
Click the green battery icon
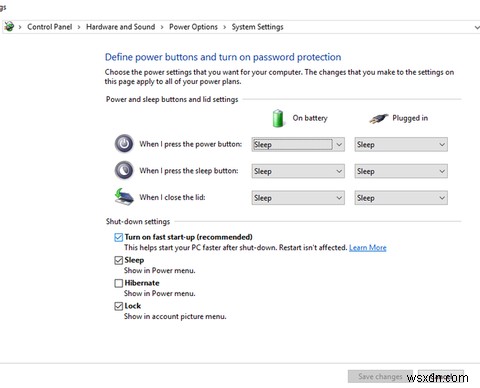[x=278, y=118]
